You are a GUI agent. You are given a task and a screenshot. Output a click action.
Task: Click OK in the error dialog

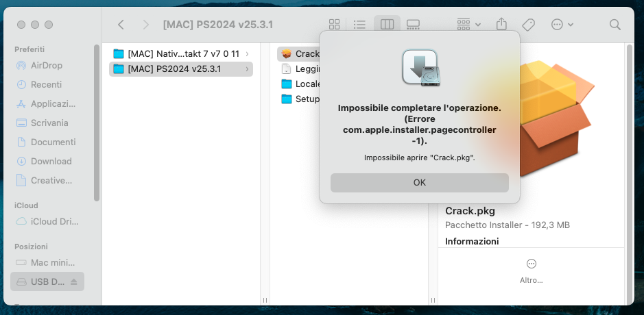419,183
